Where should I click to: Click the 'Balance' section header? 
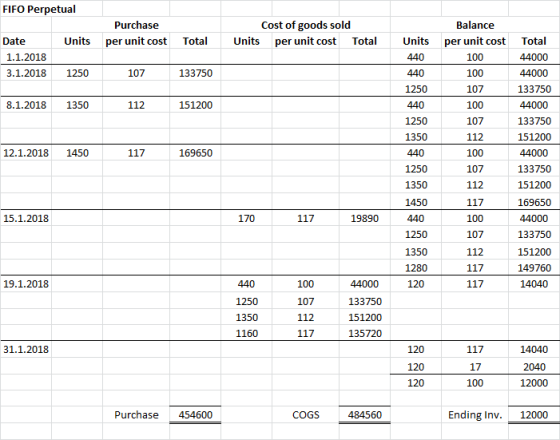click(475, 25)
